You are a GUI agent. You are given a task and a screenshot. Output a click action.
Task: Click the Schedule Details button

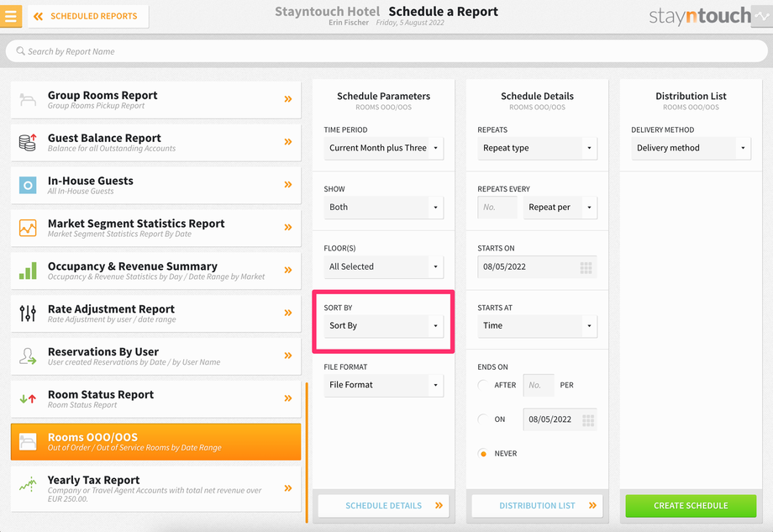(x=383, y=506)
